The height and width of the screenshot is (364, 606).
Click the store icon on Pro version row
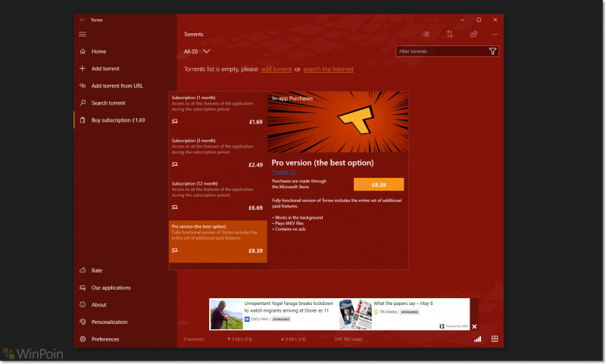(x=175, y=250)
